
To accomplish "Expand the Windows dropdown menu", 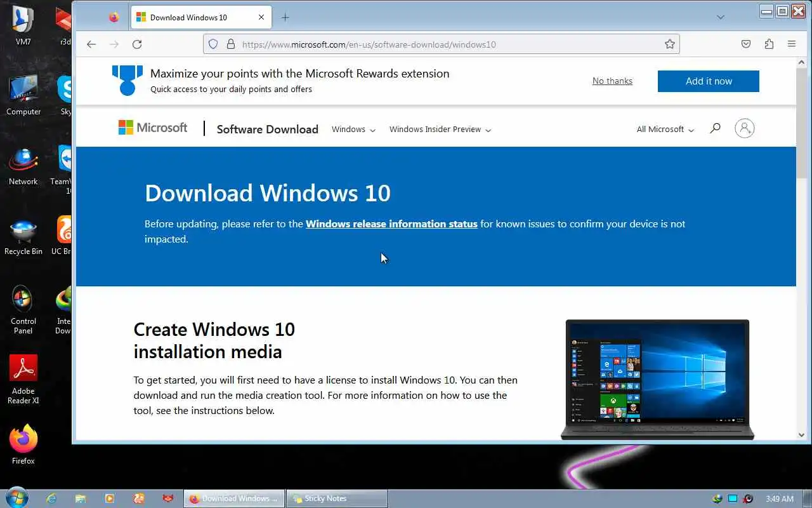I will [353, 130].
